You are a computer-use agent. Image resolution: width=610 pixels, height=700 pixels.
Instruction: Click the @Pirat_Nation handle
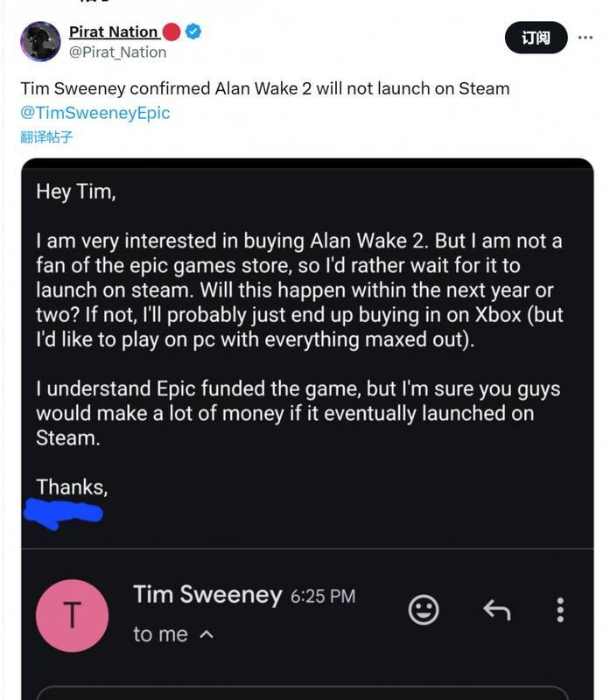(117, 52)
